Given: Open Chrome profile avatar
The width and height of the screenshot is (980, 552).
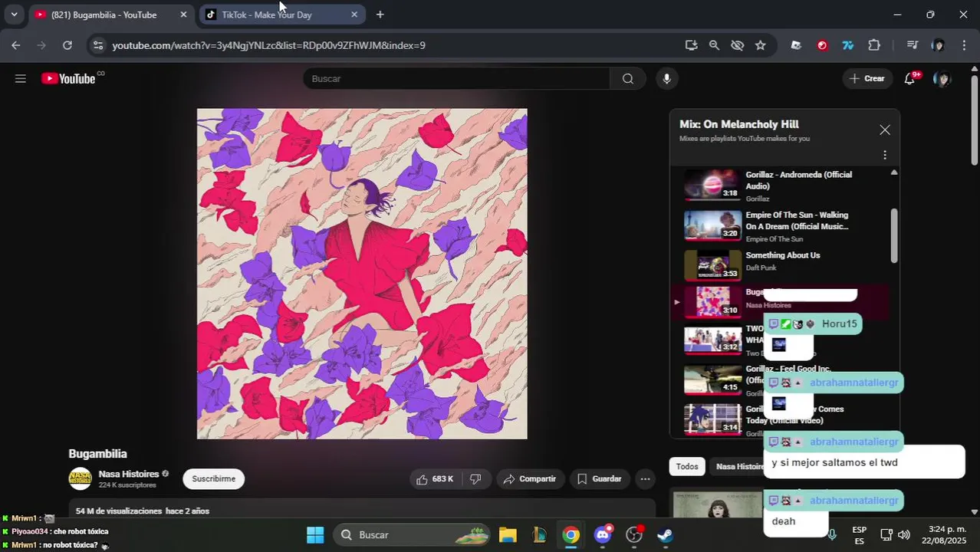Looking at the screenshot, I should tap(938, 45).
